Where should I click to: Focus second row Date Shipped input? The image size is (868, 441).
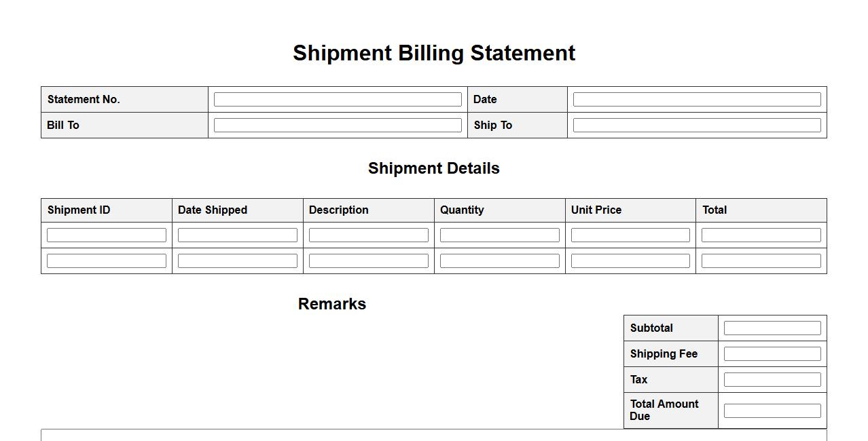pos(238,261)
